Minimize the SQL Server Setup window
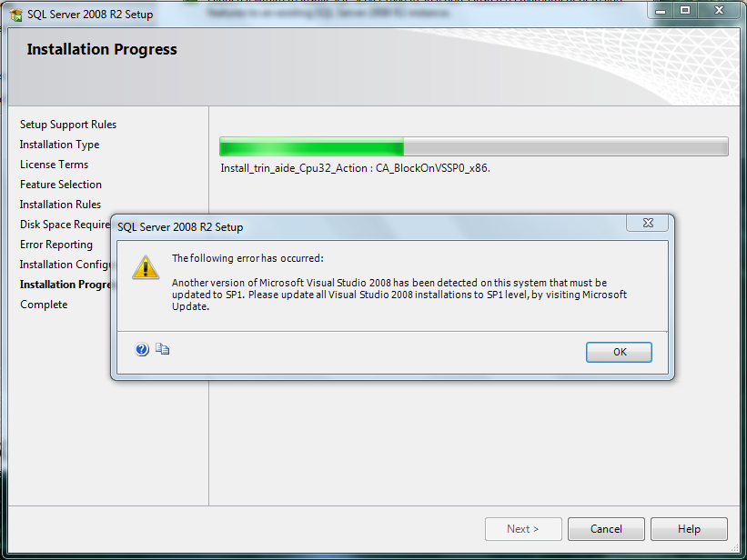Viewport: 747px width, 560px height. (661, 11)
